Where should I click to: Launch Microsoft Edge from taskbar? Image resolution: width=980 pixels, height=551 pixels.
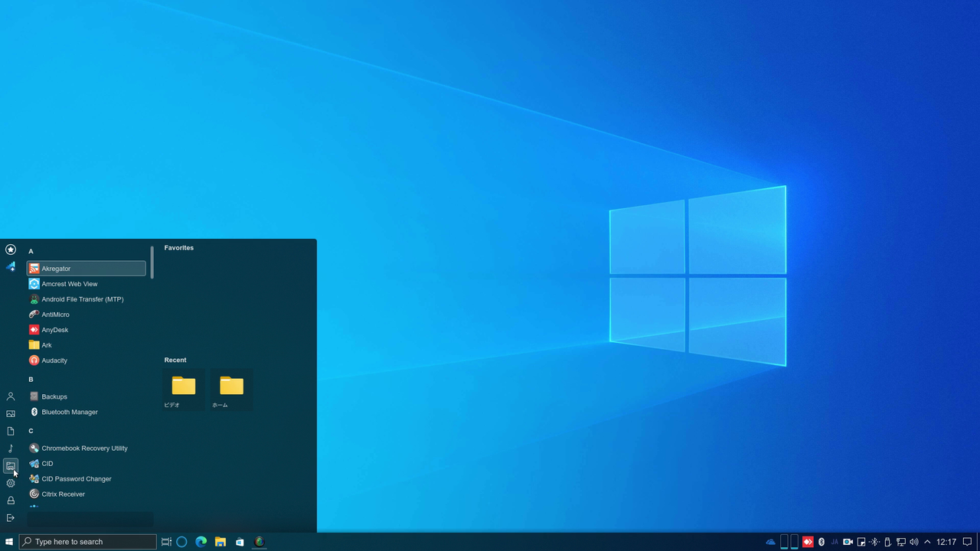201,542
